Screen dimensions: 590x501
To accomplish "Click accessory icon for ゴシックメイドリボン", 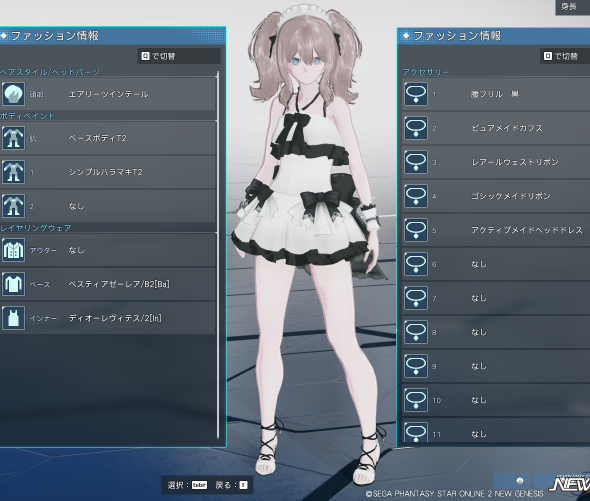I will click(x=416, y=196).
